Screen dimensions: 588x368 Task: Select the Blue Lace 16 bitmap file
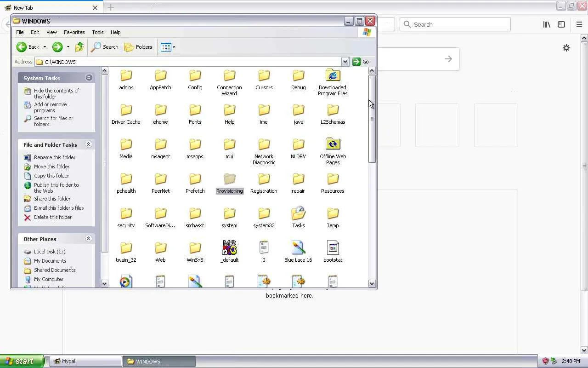[298, 252]
